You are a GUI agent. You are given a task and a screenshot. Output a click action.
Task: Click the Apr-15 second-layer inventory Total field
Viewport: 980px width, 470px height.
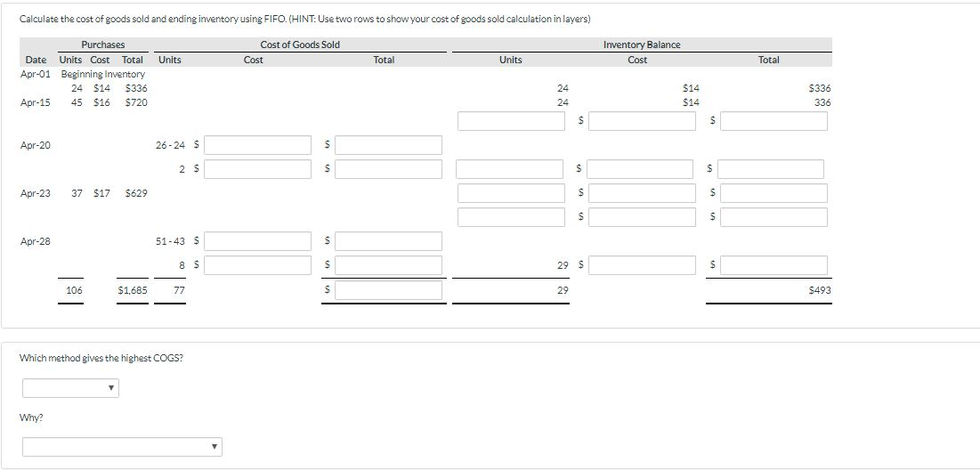[x=773, y=121]
